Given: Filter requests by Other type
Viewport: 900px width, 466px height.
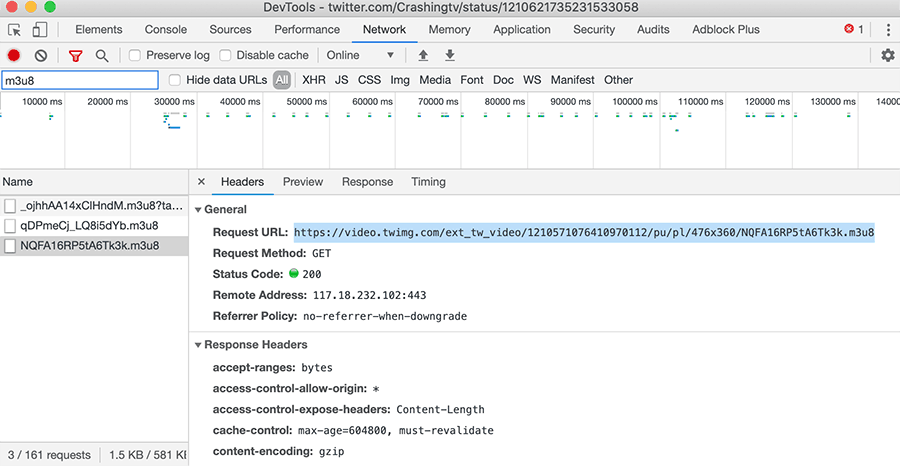Looking at the screenshot, I should click(x=618, y=80).
